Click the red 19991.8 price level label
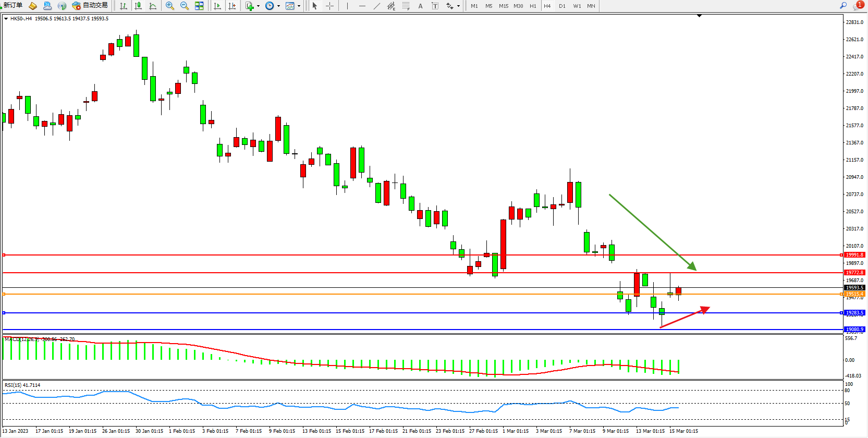 tap(854, 255)
